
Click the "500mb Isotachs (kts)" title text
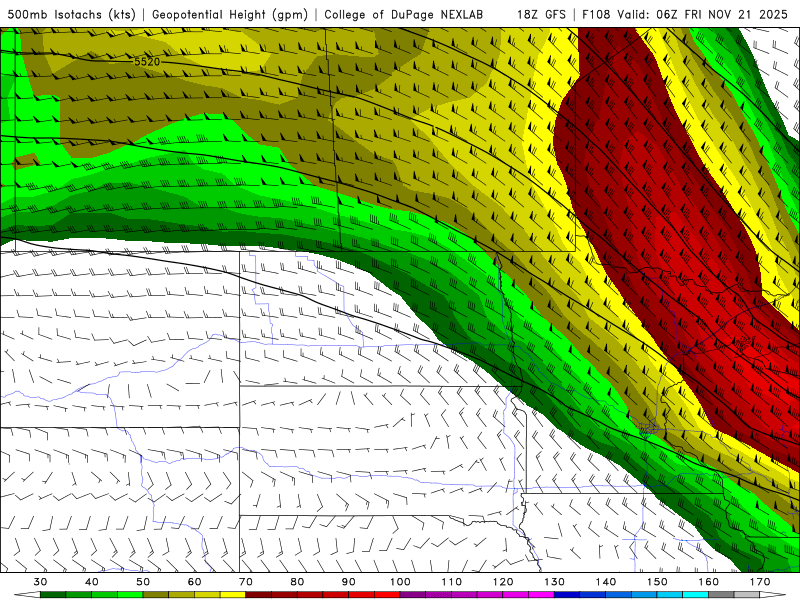pos(71,14)
